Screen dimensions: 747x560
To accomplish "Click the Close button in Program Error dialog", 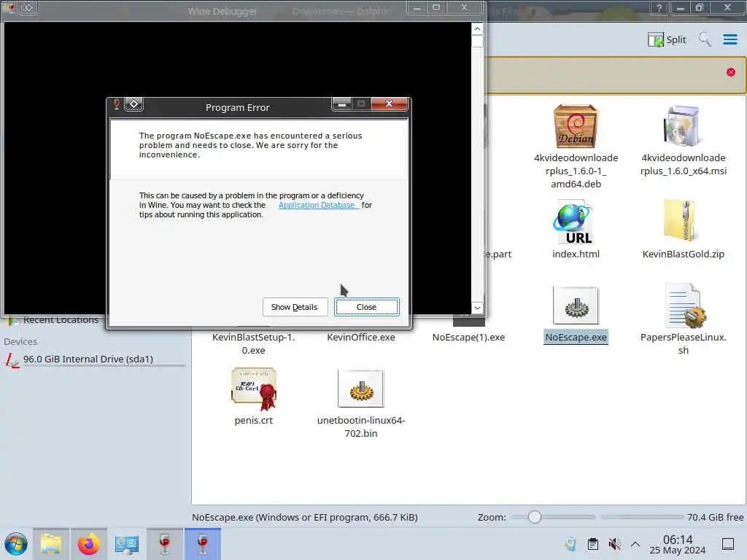I will 366,307.
